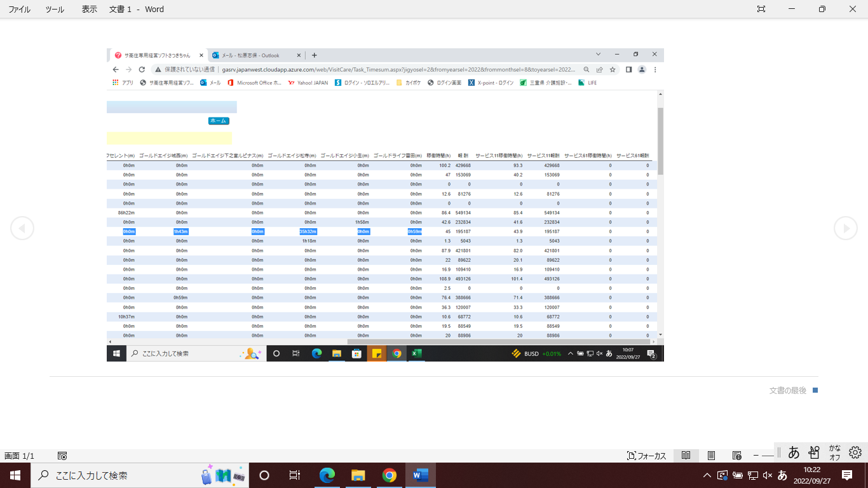Open the ツール menu
Viewport: 868px width, 488px height.
point(55,9)
